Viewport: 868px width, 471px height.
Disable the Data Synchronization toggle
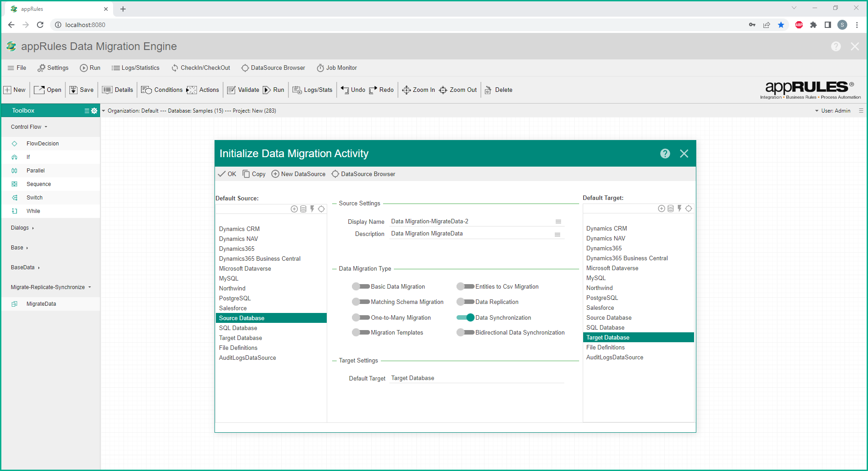click(466, 317)
